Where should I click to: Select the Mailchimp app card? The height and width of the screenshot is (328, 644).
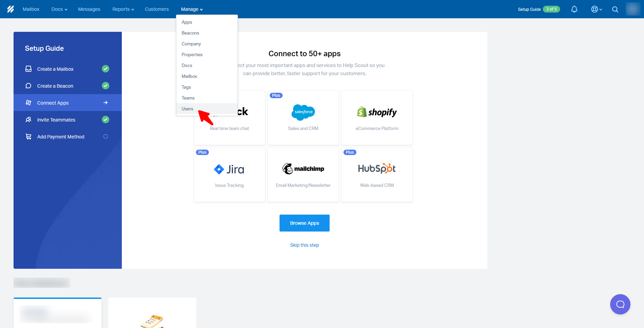(x=303, y=175)
